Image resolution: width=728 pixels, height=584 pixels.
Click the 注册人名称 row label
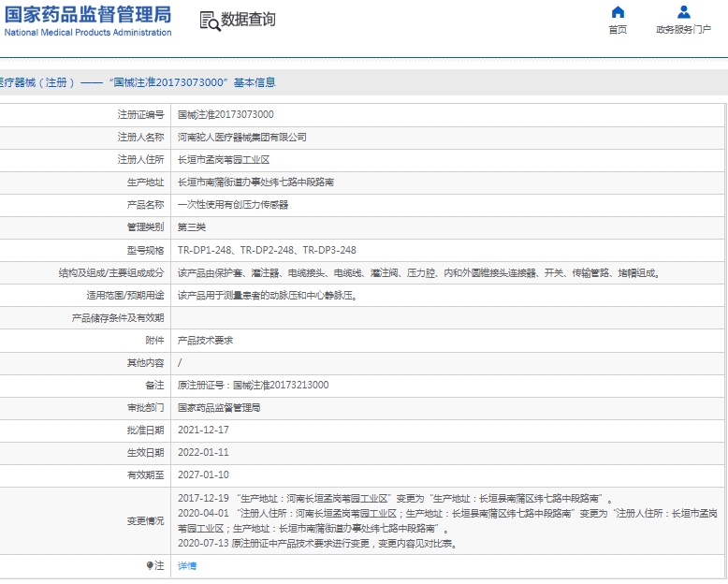pos(140,138)
